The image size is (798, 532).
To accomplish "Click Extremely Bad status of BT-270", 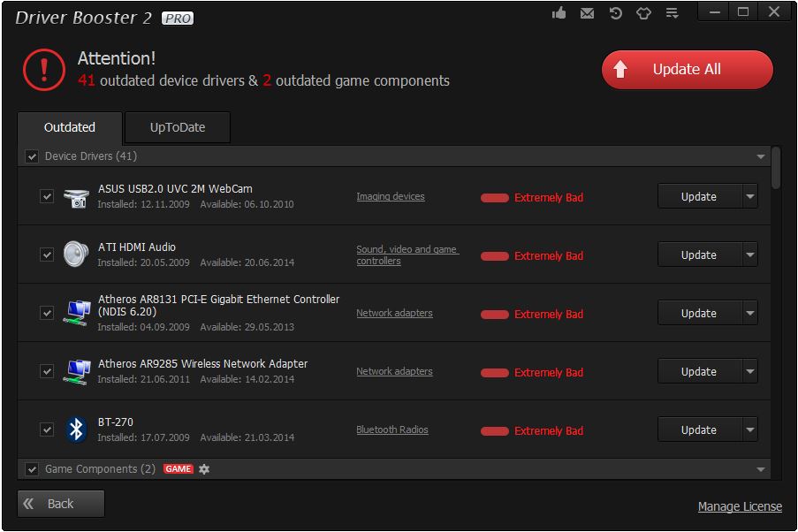I will point(548,431).
